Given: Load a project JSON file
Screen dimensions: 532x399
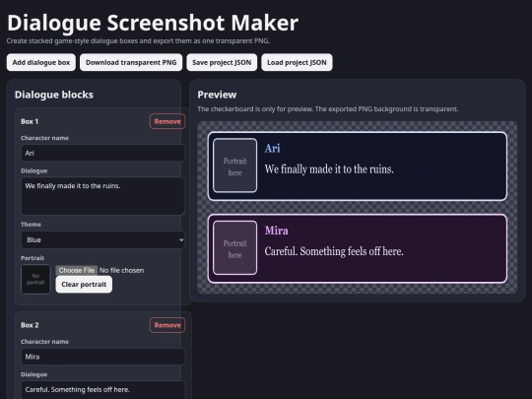Looking at the screenshot, I should tap(297, 62).
